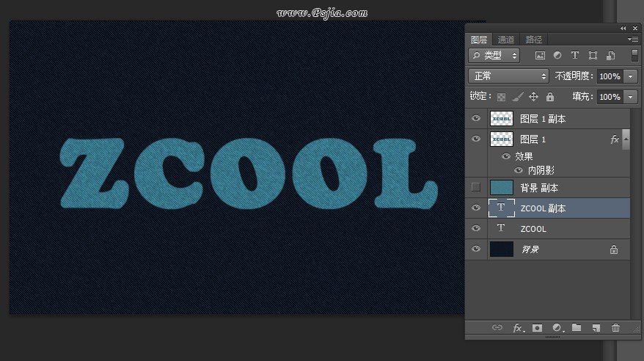This screenshot has width=644, height=361.
Task: Filter layers by shape type icon
Action: click(x=593, y=56)
